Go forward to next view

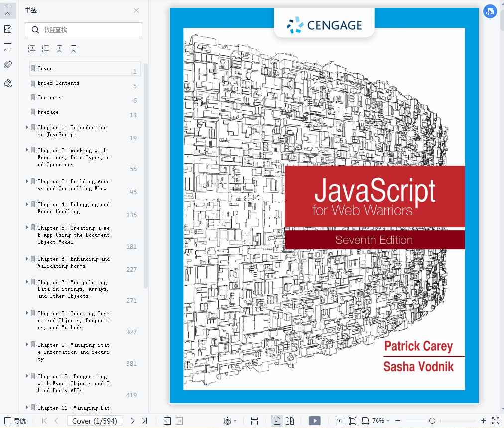point(179,421)
